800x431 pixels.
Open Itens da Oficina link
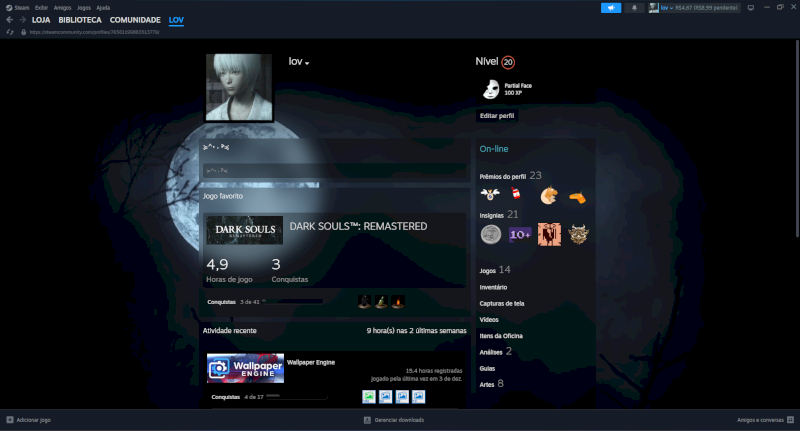pyautogui.click(x=501, y=336)
